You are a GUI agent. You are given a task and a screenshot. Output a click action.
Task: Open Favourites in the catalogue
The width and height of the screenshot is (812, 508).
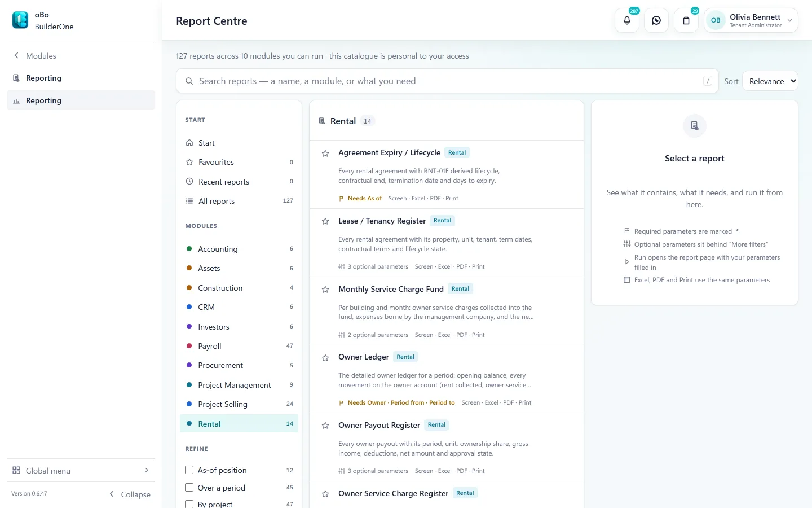coord(239,162)
